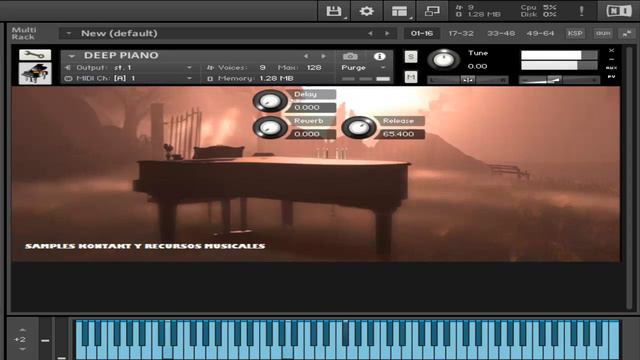The height and width of the screenshot is (360, 640).
Task: Shift keyboard octave up arrow
Action: click(22, 330)
